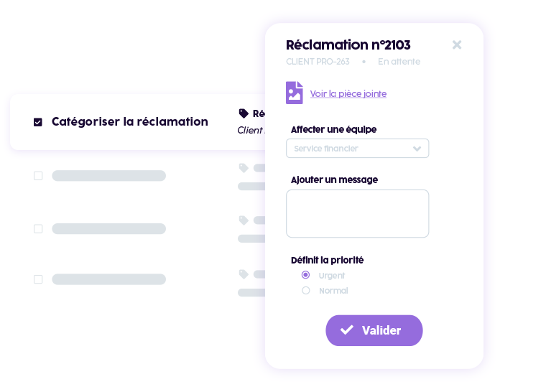Click the black tag icon beside Catégoriser la réclamation
The image size is (546, 392).
[244, 113]
